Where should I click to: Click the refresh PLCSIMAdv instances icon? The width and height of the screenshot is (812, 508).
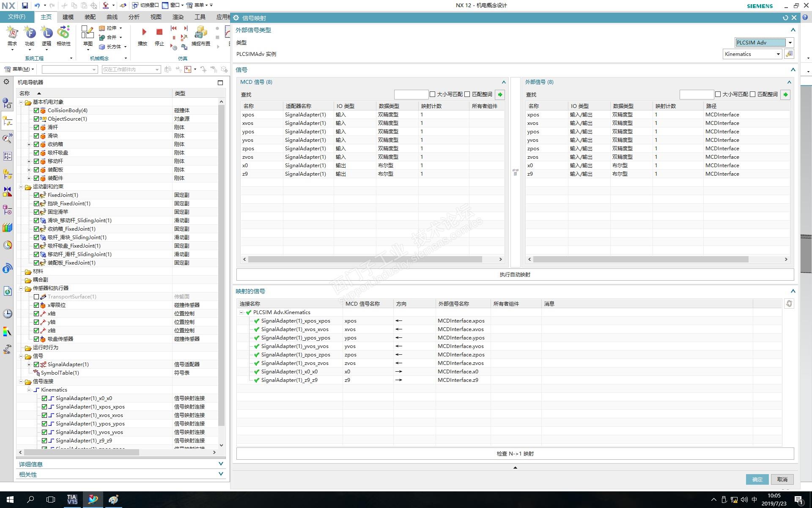tap(789, 54)
